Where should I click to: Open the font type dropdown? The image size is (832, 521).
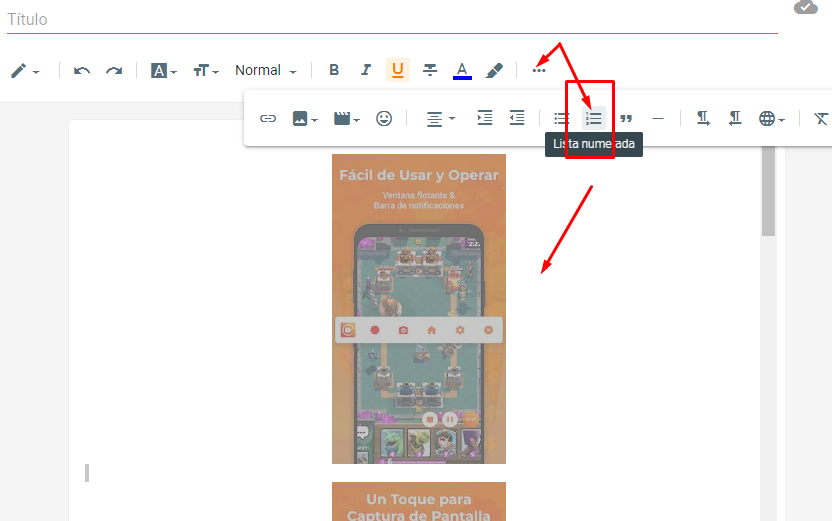tap(163, 71)
